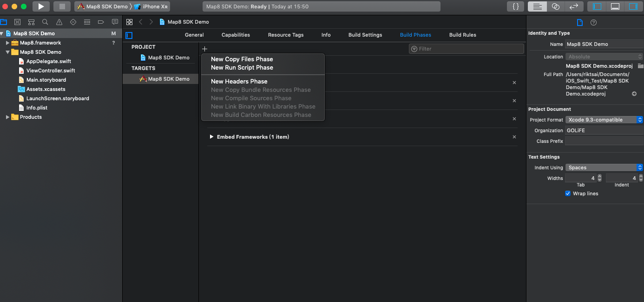The image size is (644, 302).
Task: Click the Run (play) button
Action: coord(41,6)
